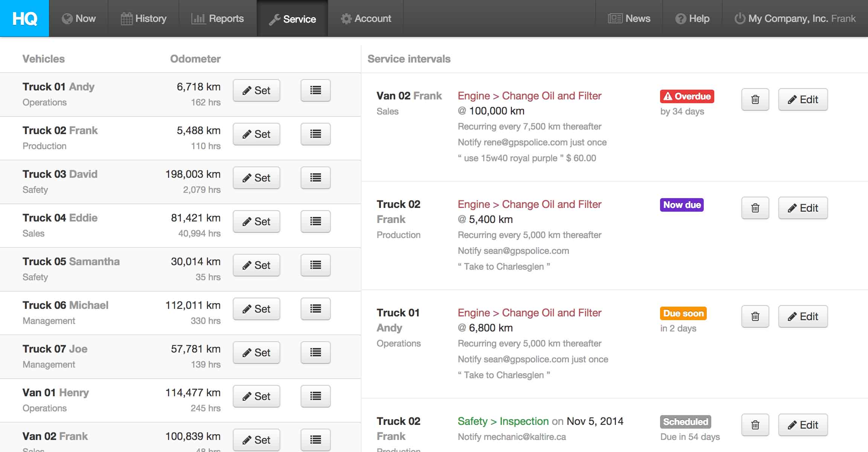Open the list icon for Truck 01 Andy
The image size is (868, 452).
click(x=315, y=90)
